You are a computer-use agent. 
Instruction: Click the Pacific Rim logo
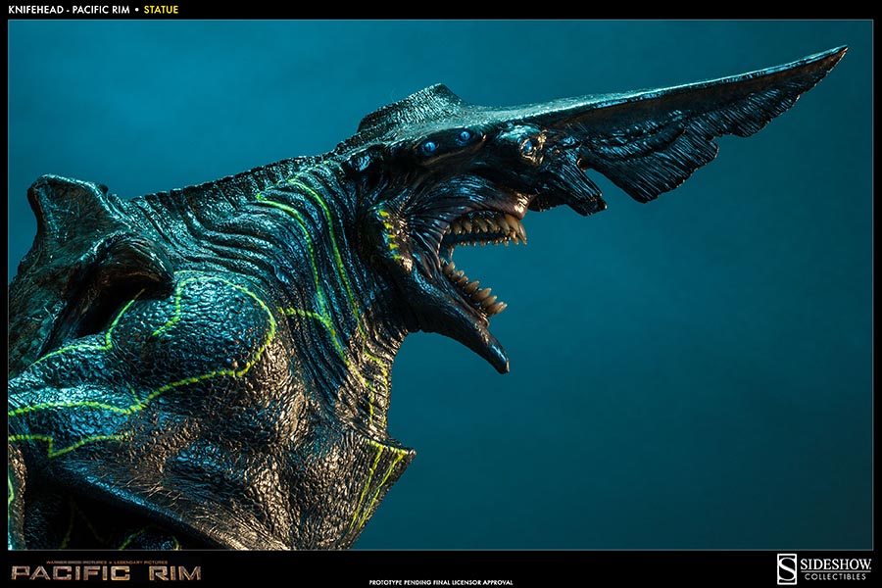(106, 571)
